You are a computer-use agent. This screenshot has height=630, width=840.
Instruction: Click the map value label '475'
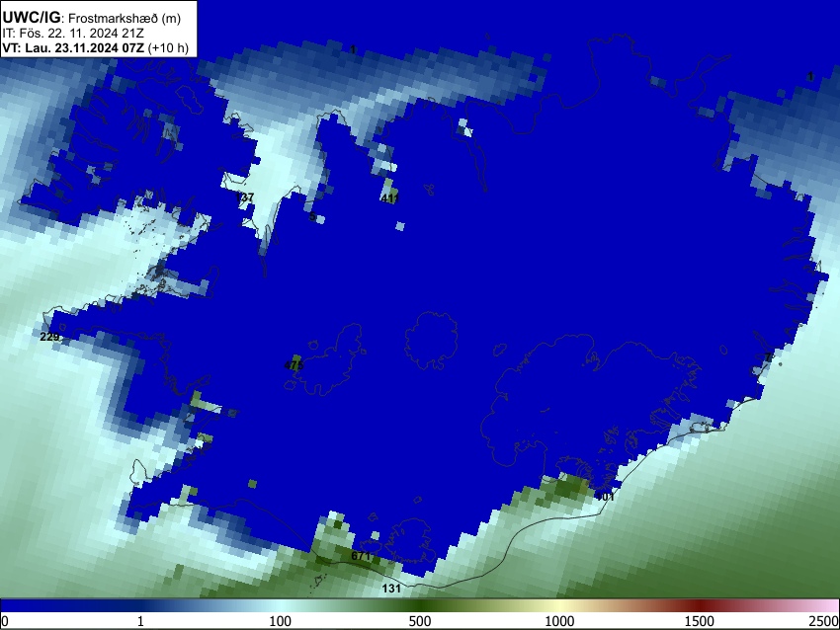pos(294,365)
